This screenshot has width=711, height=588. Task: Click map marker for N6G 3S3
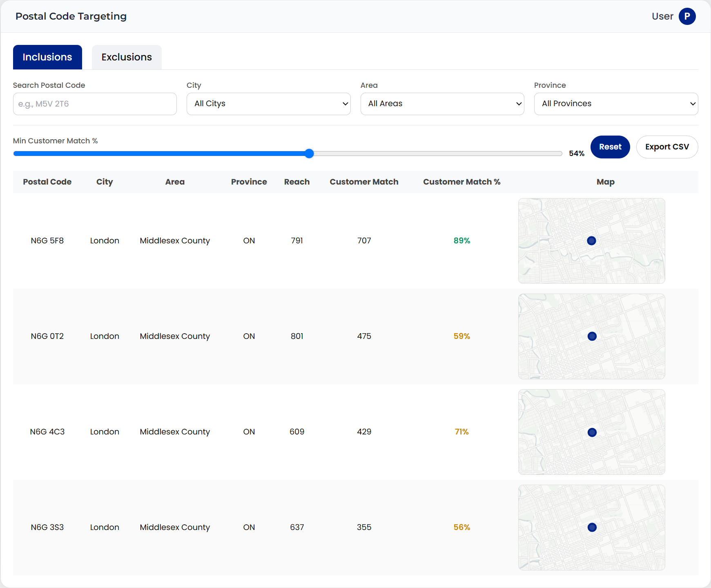tap(592, 528)
